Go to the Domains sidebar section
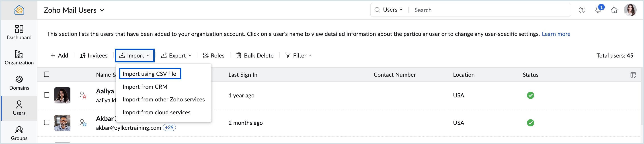 (x=19, y=83)
